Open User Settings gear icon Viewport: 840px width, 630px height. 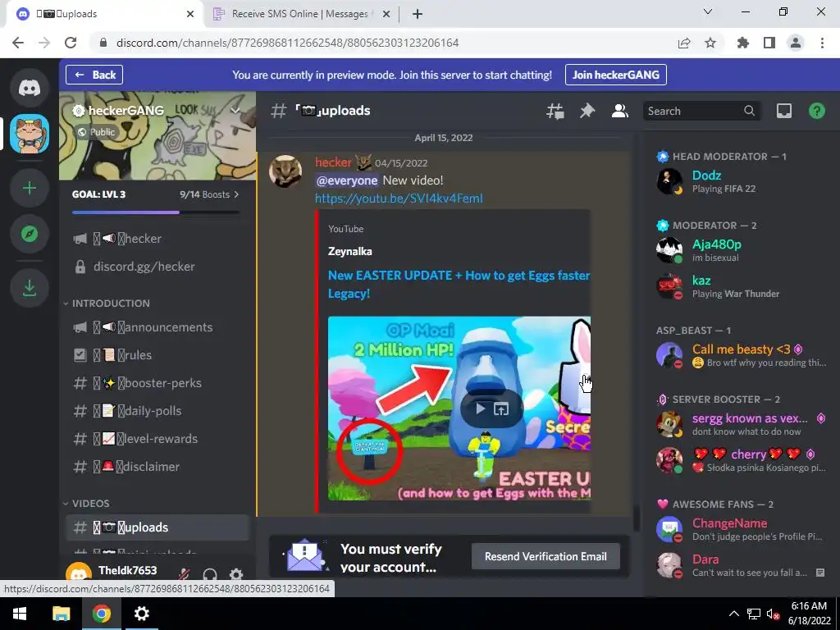click(236, 575)
